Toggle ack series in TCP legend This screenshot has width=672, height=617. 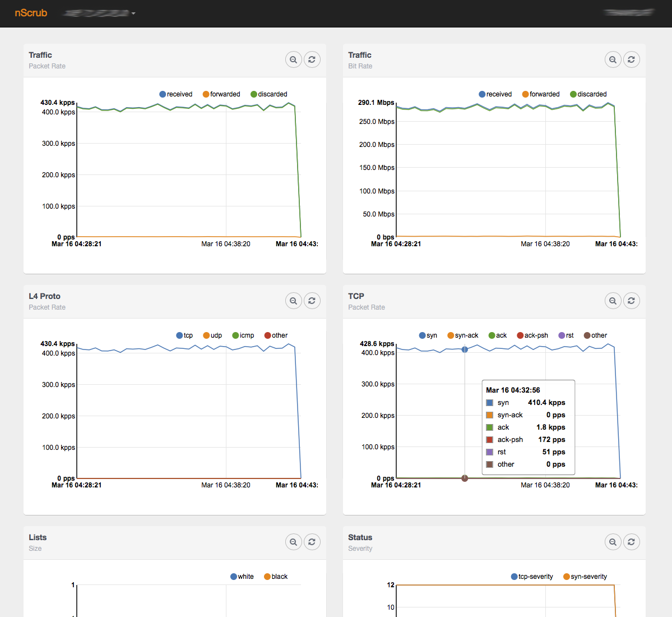[x=497, y=335]
